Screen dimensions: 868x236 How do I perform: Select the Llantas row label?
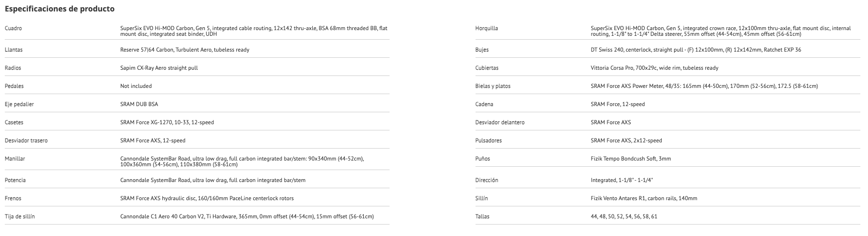(13, 50)
